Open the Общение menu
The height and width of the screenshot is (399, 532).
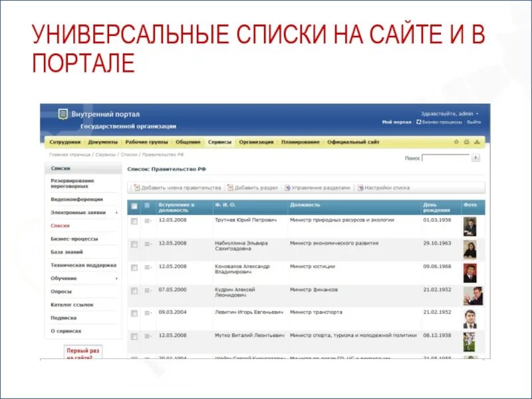188,142
